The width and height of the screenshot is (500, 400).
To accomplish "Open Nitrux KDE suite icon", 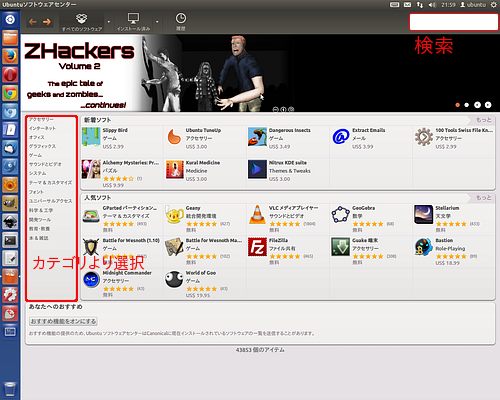I will (x=257, y=169).
